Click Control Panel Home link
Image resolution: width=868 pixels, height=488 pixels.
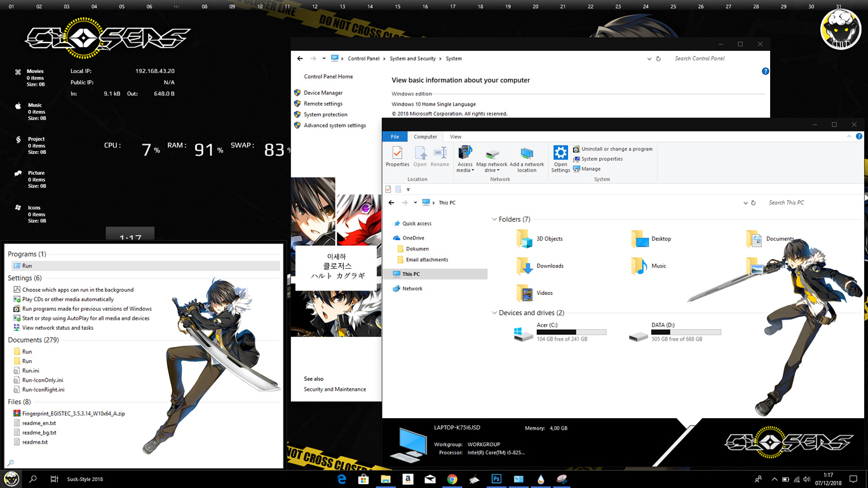point(329,76)
